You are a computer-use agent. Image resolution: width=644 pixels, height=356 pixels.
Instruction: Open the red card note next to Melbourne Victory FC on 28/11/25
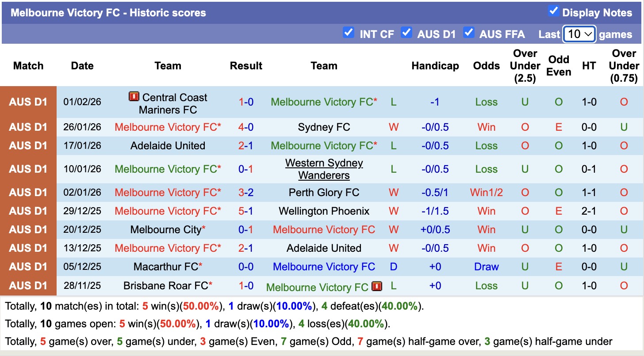click(377, 286)
